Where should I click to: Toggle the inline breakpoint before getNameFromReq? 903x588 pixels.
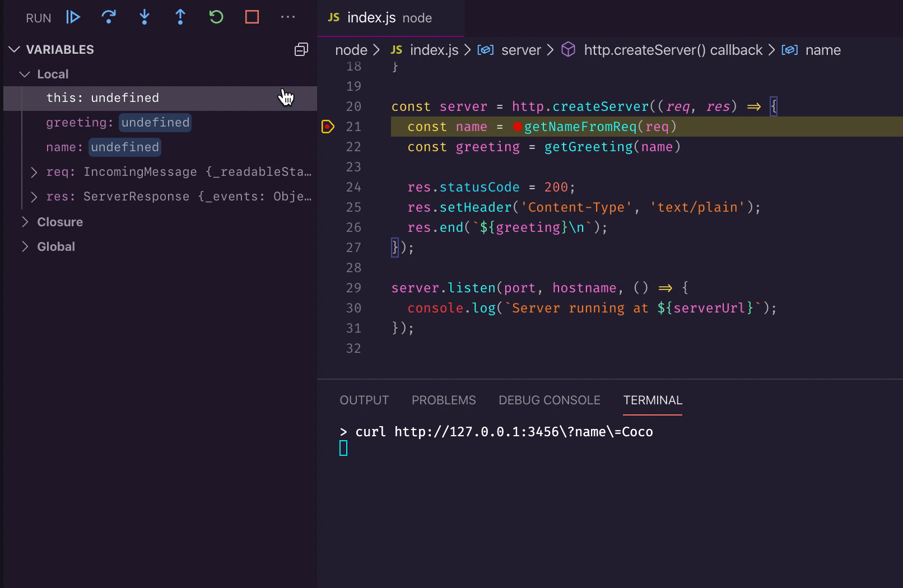(517, 127)
